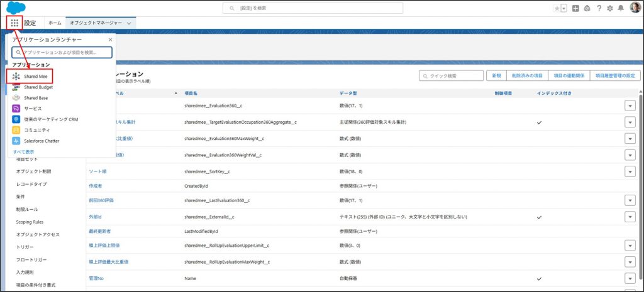The width and height of the screenshot is (644, 292).
Task: Click the 新規 button
Action: 496,75
